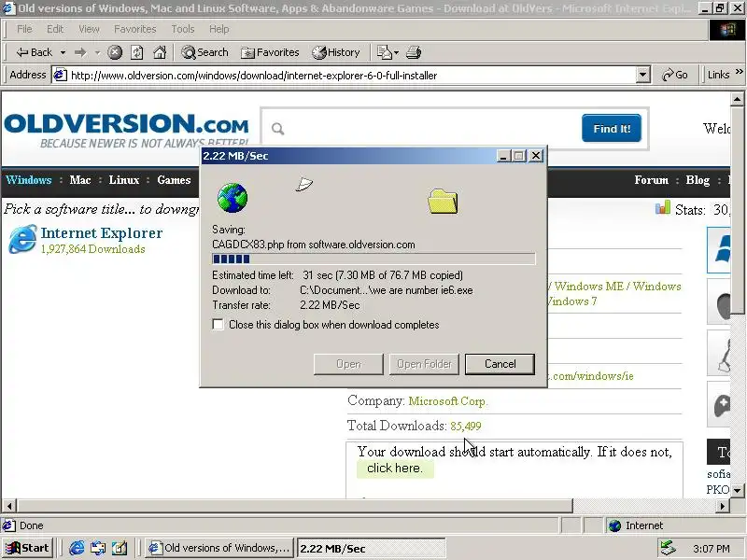Click the Internet Explorer title link
747x560 pixels.
[x=102, y=232]
